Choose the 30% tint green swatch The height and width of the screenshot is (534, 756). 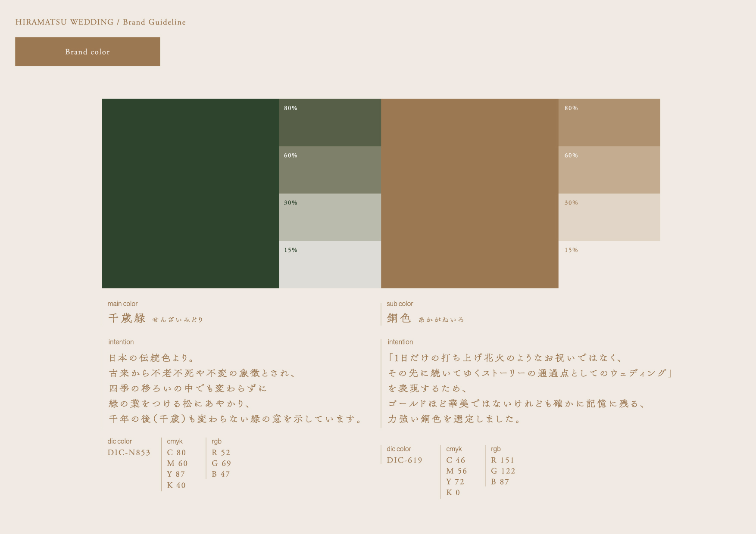[x=330, y=217]
